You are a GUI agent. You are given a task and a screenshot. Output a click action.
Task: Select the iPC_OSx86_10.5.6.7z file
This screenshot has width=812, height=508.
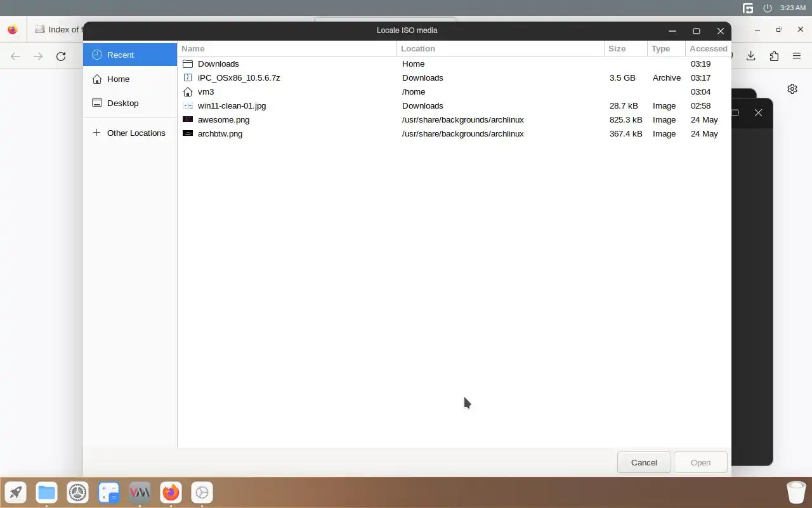point(454,77)
